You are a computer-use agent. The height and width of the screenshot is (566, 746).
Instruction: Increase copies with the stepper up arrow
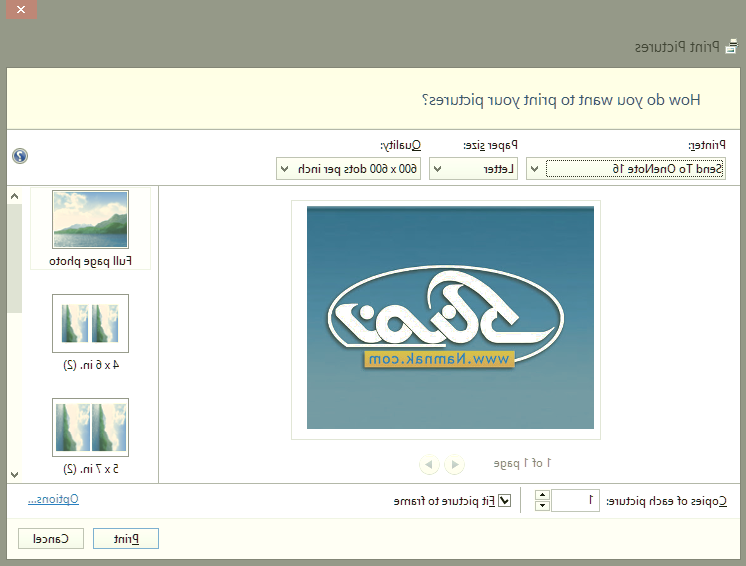click(542, 494)
